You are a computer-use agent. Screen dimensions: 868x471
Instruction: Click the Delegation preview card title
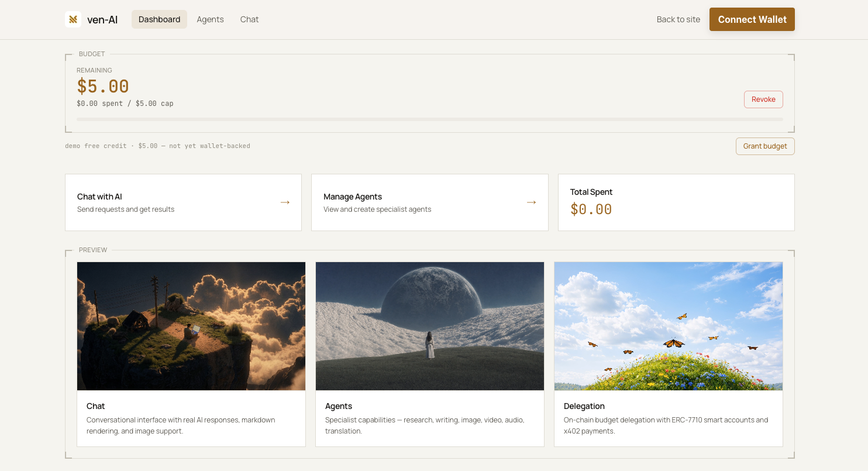tap(584, 406)
